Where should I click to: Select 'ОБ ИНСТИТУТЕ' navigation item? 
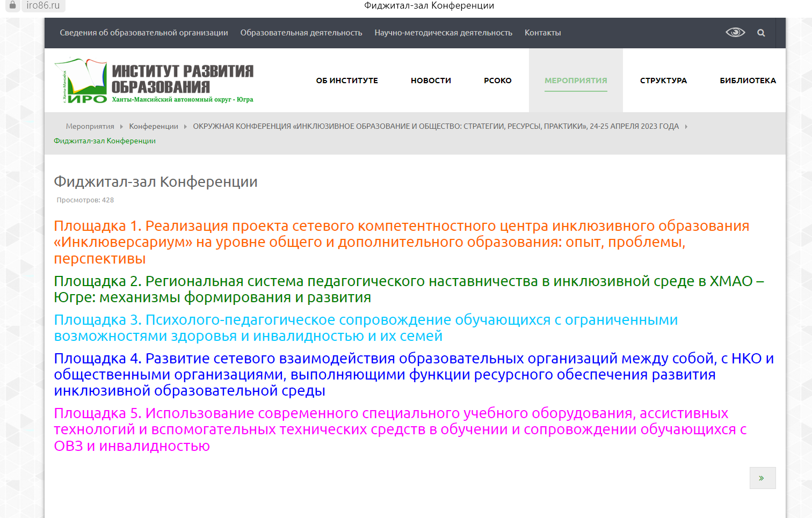347,81
